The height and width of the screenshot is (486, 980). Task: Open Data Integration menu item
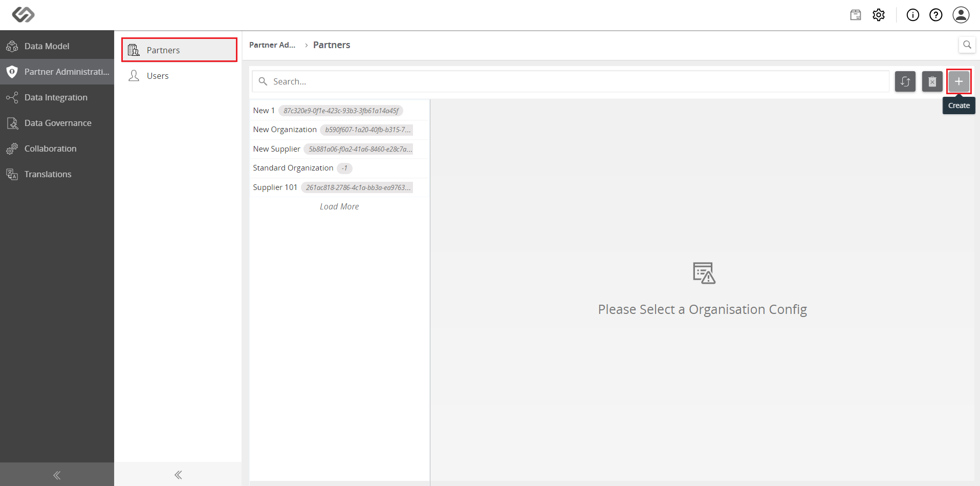pos(57,97)
